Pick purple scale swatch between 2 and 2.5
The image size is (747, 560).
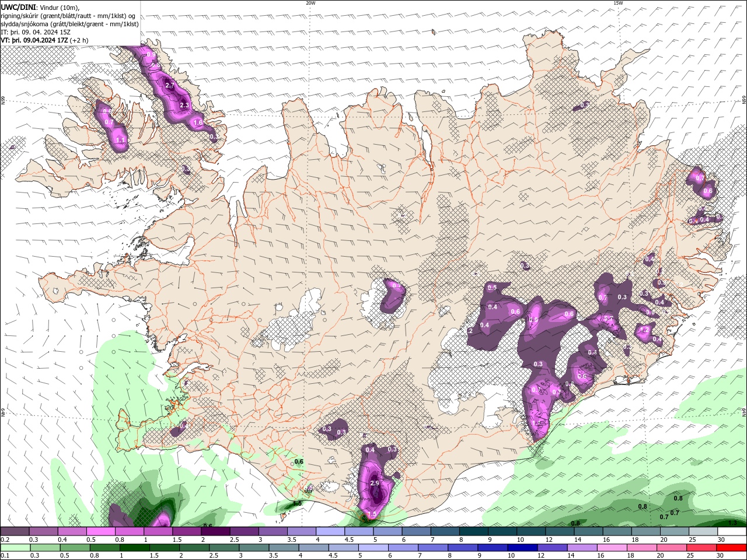(x=215, y=531)
